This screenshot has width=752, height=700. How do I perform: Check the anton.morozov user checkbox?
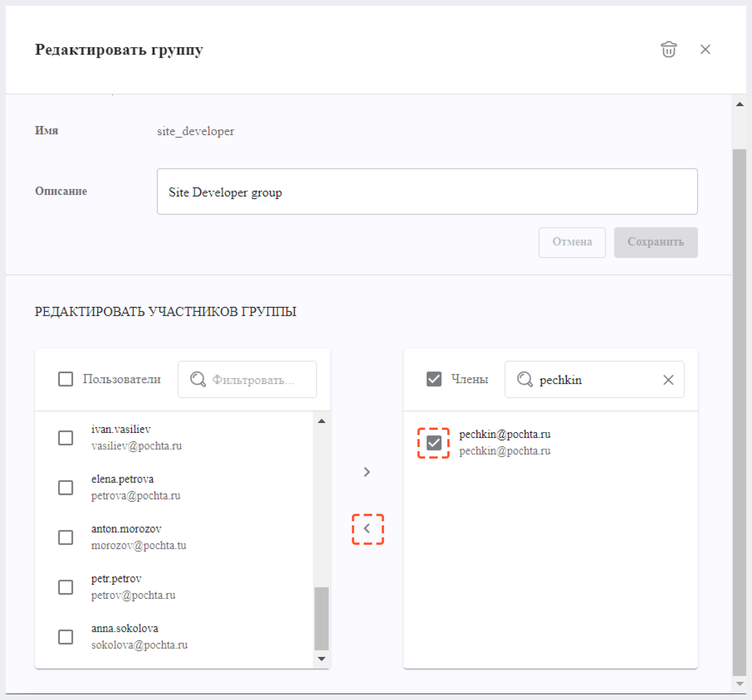point(66,537)
